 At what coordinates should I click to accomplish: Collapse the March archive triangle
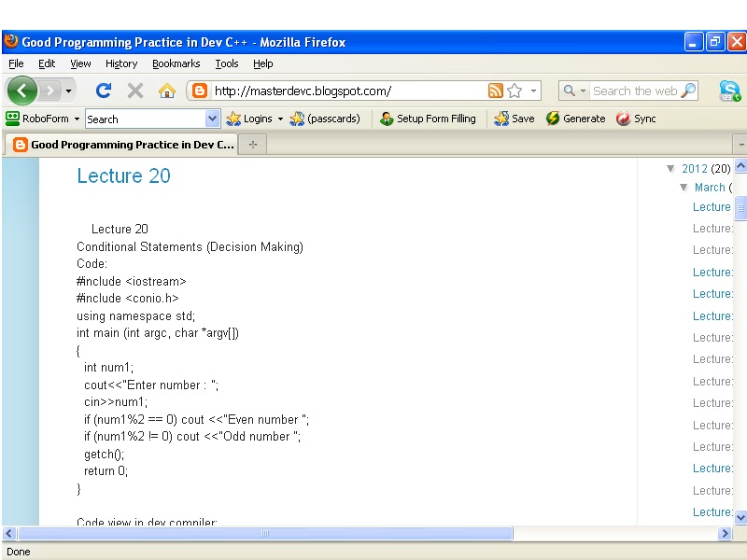[684, 188]
